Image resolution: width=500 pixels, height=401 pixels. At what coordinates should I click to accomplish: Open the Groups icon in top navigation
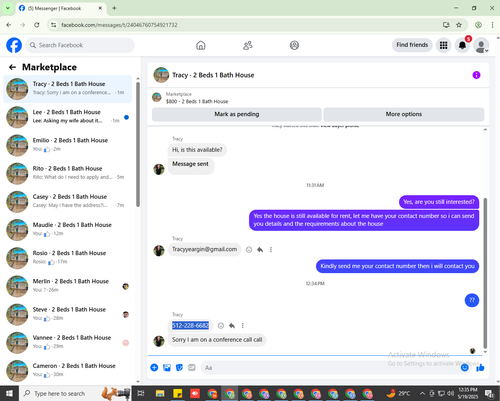pos(294,45)
